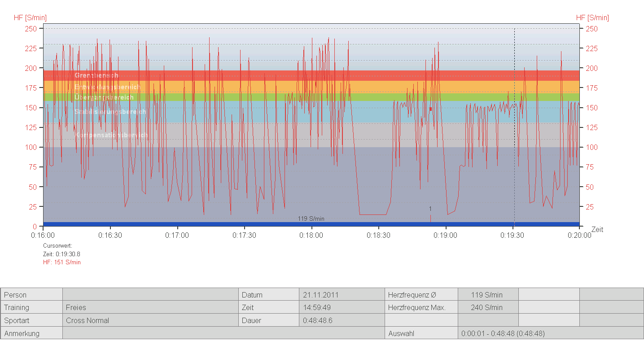Click the empty Person value field
The height and width of the screenshot is (341, 644).
[x=150, y=295]
